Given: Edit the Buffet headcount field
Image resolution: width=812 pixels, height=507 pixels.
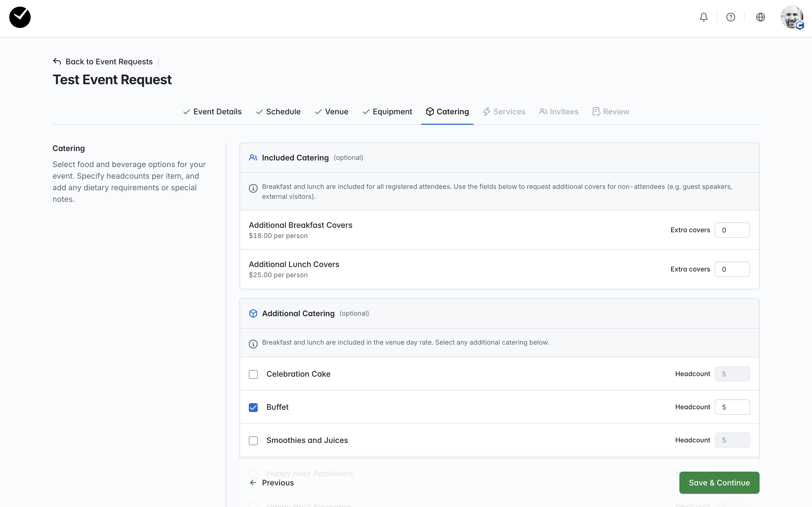Looking at the screenshot, I should 732,407.
